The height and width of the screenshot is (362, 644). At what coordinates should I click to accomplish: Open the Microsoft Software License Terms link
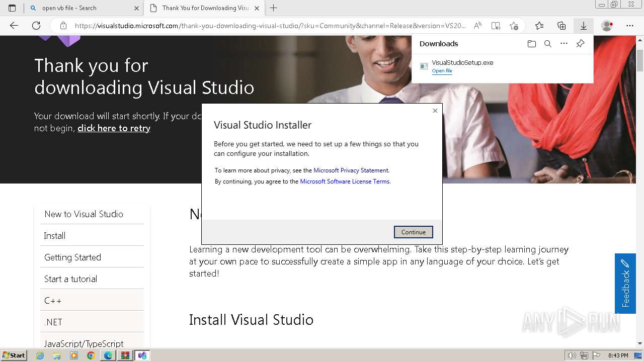[345, 182]
